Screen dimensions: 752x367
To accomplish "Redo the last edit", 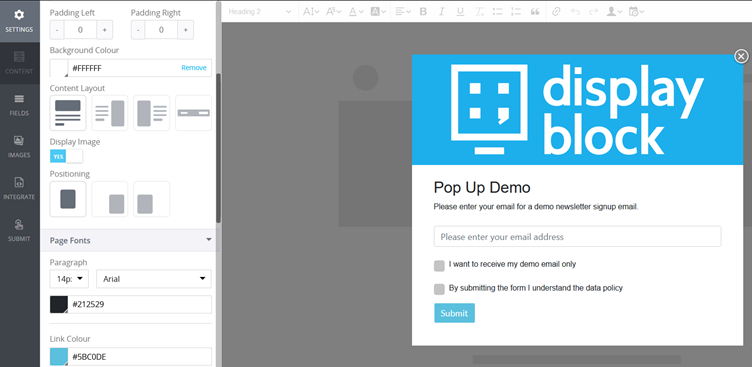I will [594, 12].
